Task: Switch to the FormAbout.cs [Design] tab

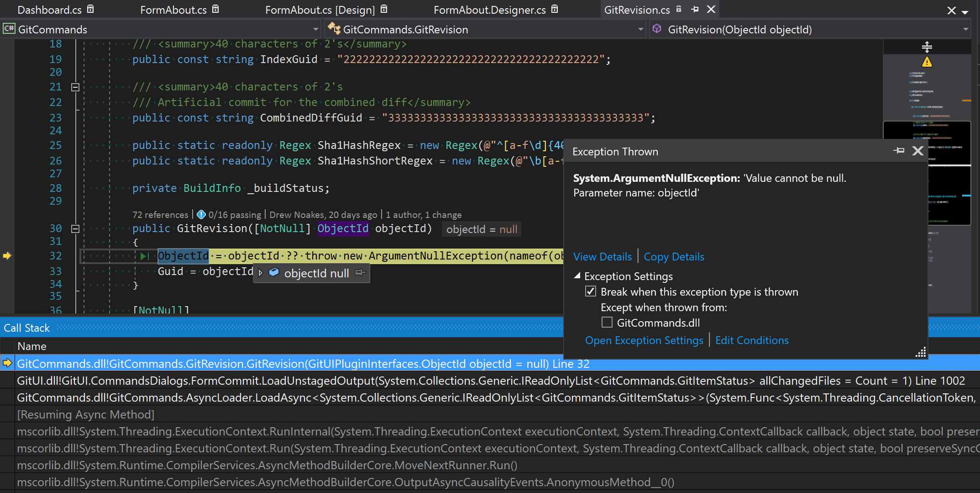Action: pos(320,9)
